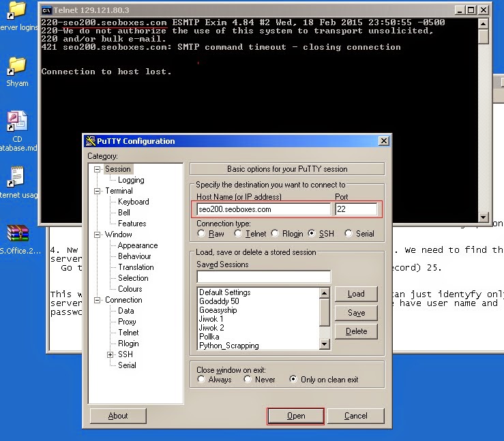
Task: Select Jiwok 2 saved session
Action: [x=211, y=328]
